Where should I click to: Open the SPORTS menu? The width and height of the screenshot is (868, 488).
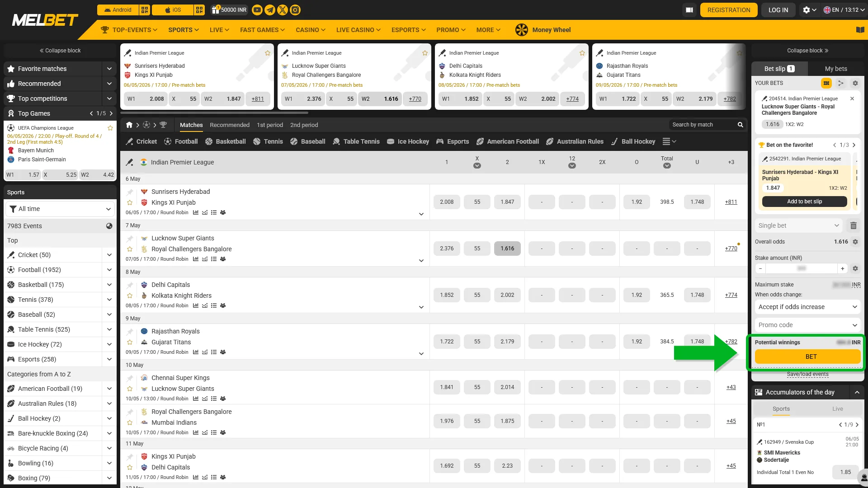click(184, 30)
